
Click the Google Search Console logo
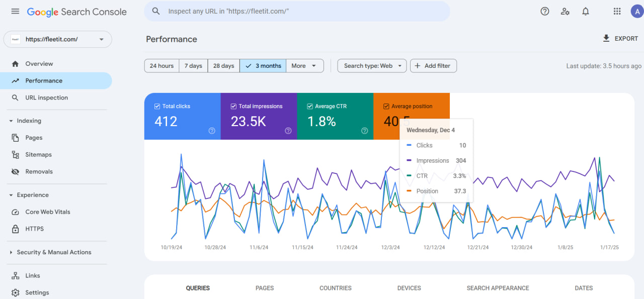coord(77,12)
